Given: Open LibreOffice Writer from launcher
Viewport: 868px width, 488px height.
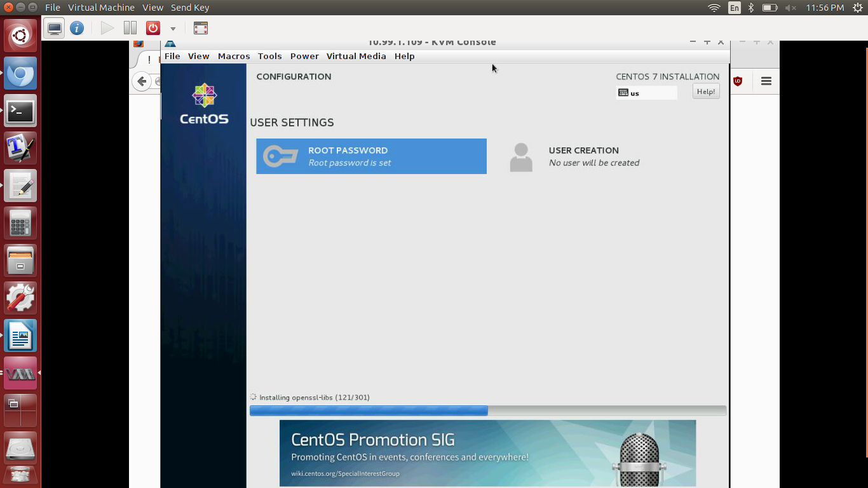Looking at the screenshot, I should pyautogui.click(x=20, y=335).
